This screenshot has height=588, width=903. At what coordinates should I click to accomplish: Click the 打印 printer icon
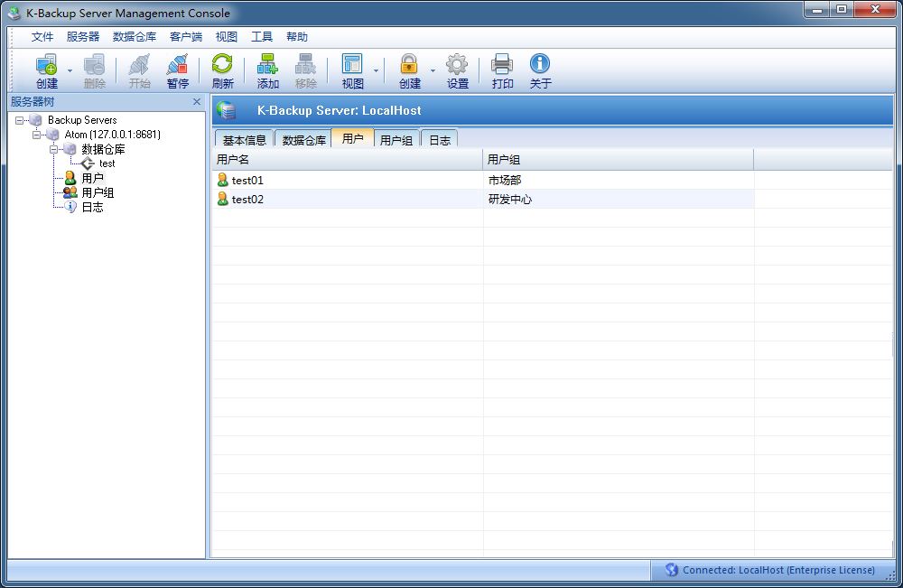[x=502, y=70]
